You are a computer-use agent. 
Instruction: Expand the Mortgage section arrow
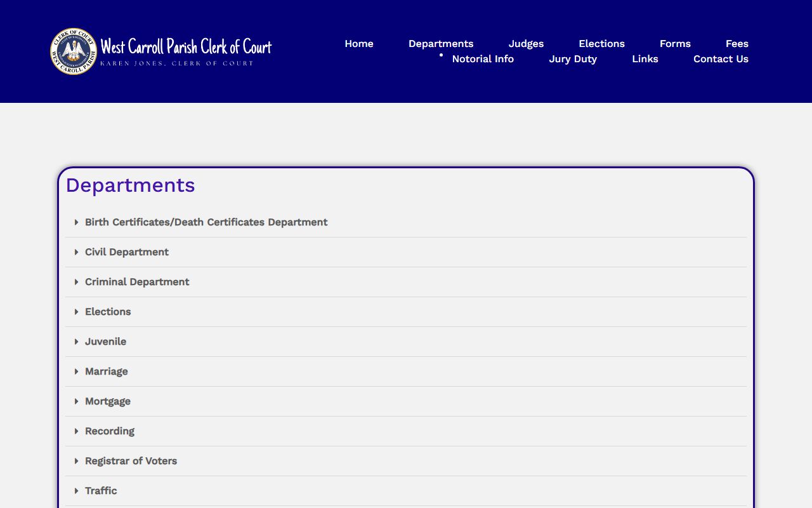point(76,401)
